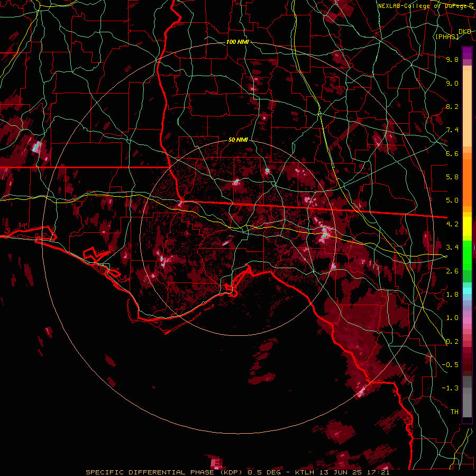Screen dimensions: 476x476
Task: Click the NEXLAB-College of DuPage header text
Action: [x=425, y=6]
